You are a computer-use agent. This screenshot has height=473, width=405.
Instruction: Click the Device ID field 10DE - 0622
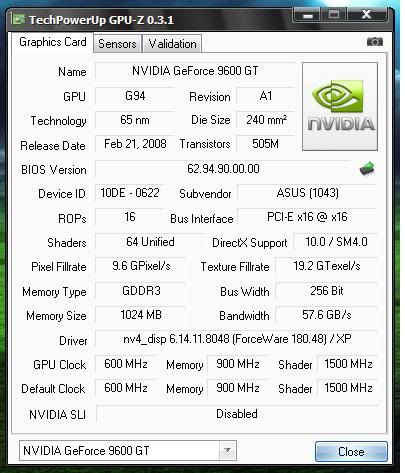pyautogui.click(x=130, y=193)
